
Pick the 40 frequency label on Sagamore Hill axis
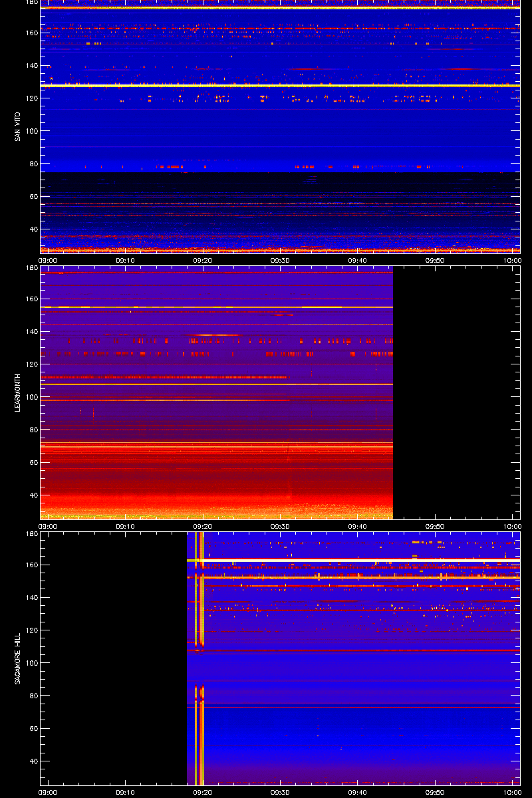[x=34, y=761]
